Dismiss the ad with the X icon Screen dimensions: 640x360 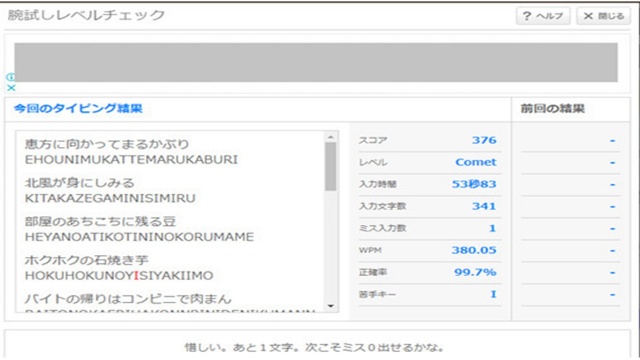click(x=11, y=88)
